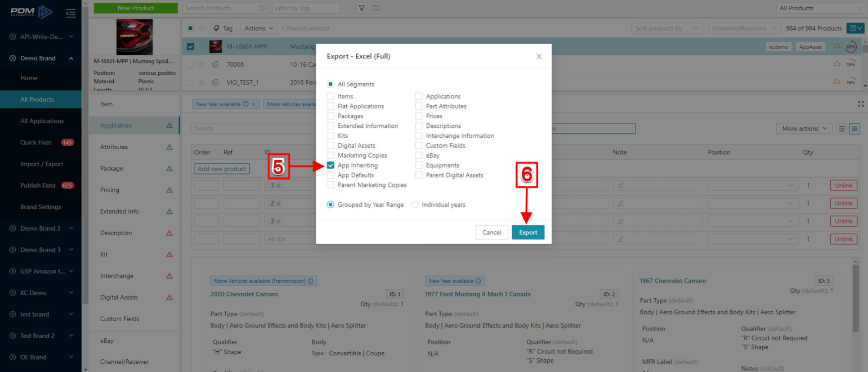Check the Prices segment

click(x=419, y=116)
